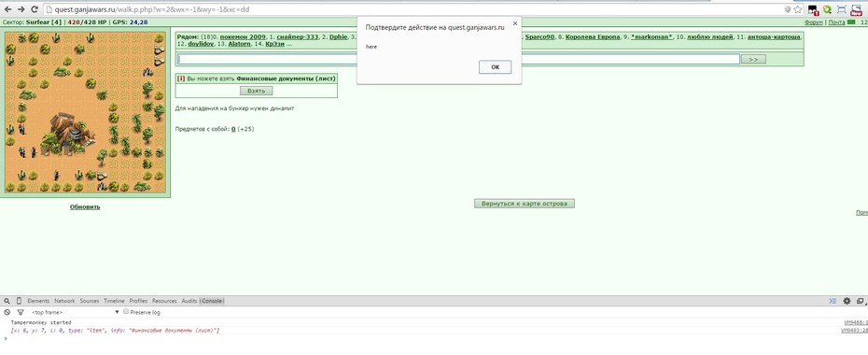Screen dimensions: 868x355
Task: Open the screen capture extension icon
Action: pyautogui.click(x=842, y=9)
